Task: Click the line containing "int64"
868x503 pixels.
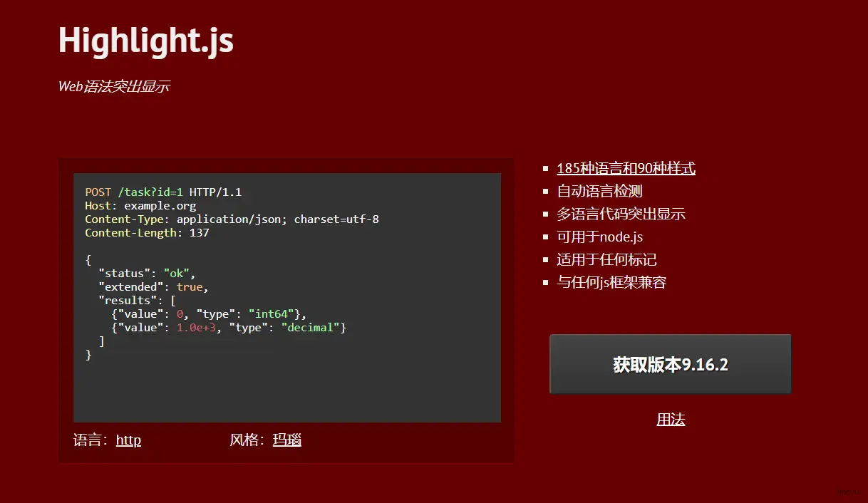Action: pos(209,314)
